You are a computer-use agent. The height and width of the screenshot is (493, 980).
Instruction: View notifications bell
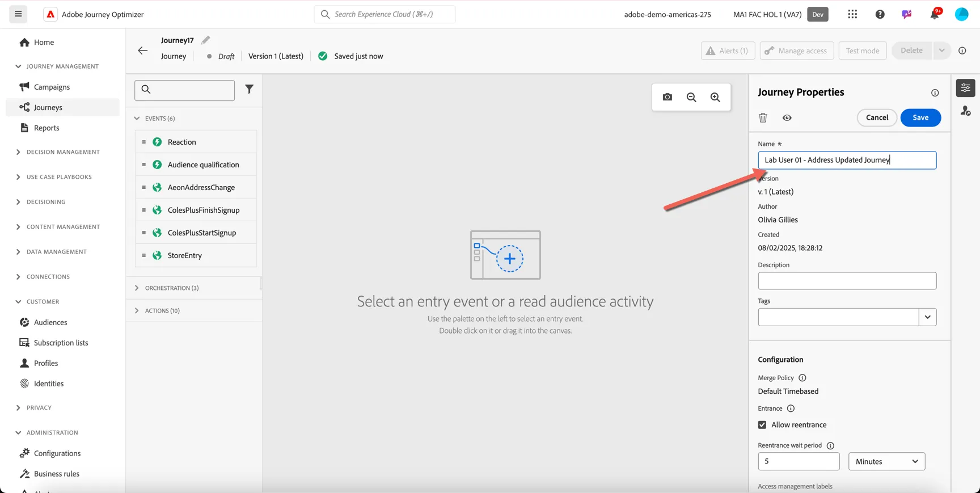coord(935,14)
